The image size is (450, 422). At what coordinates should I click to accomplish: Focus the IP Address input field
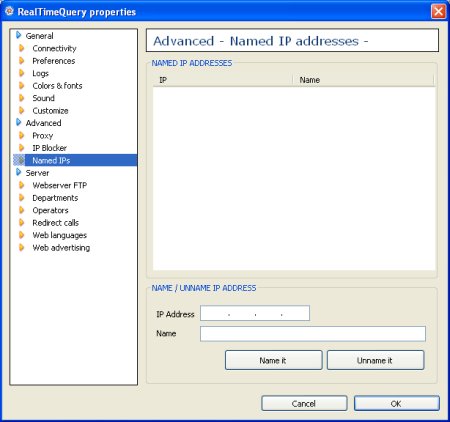click(255, 313)
